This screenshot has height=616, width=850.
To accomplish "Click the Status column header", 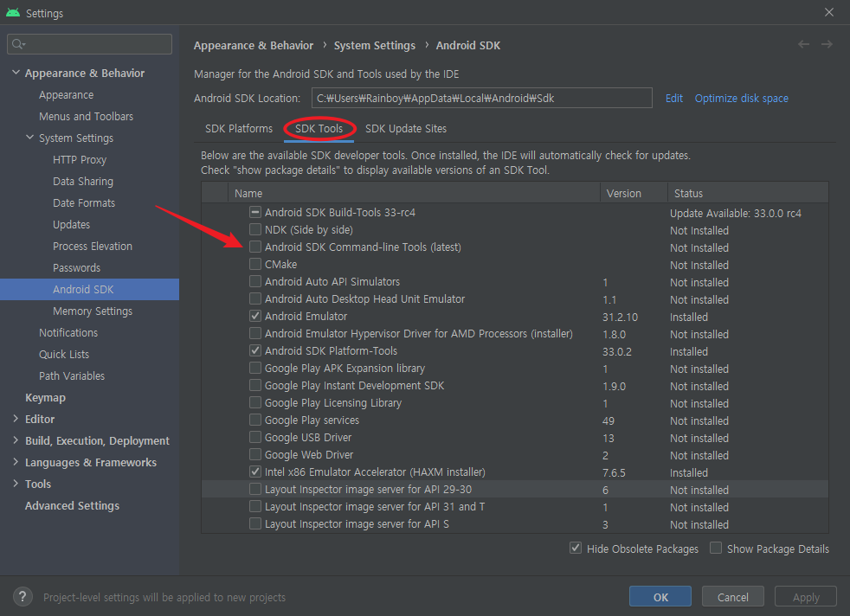I will pyautogui.click(x=748, y=193).
